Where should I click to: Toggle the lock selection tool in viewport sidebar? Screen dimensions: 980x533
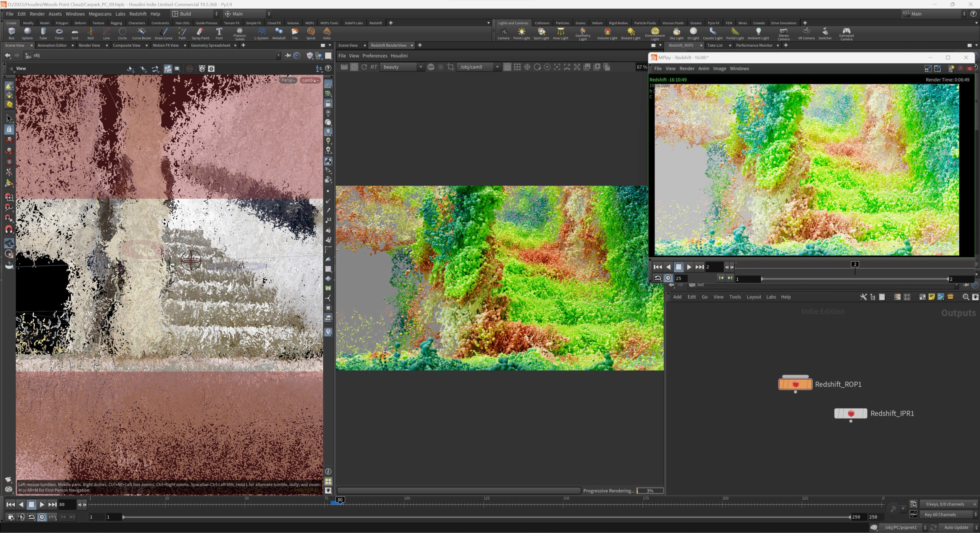pos(9,129)
